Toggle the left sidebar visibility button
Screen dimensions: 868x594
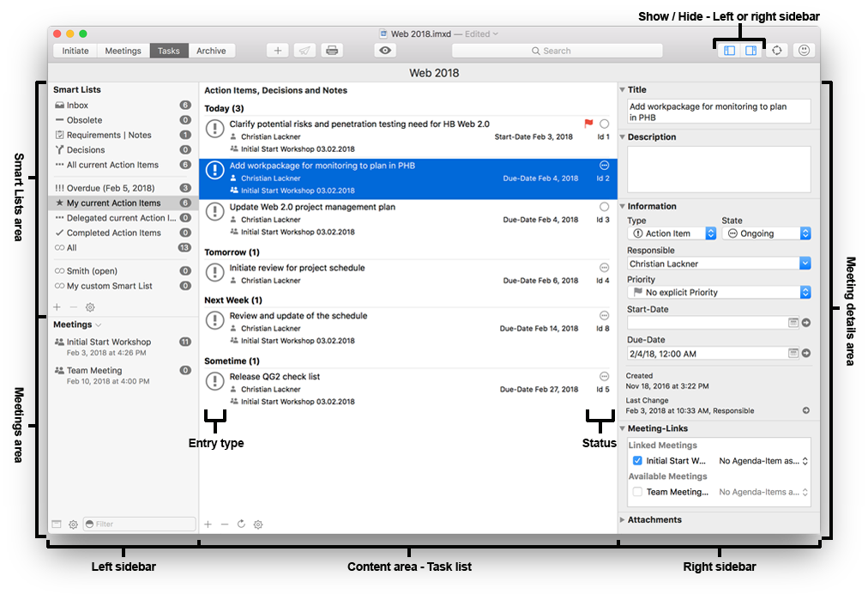point(730,51)
